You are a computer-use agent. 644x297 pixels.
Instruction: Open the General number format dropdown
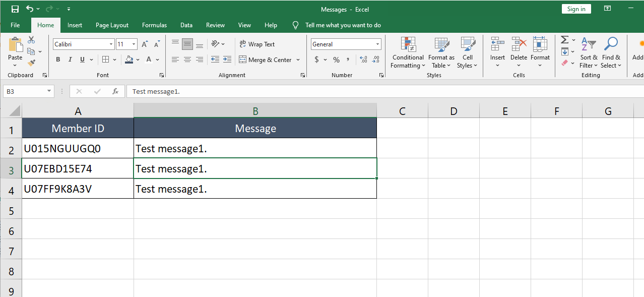coord(377,44)
